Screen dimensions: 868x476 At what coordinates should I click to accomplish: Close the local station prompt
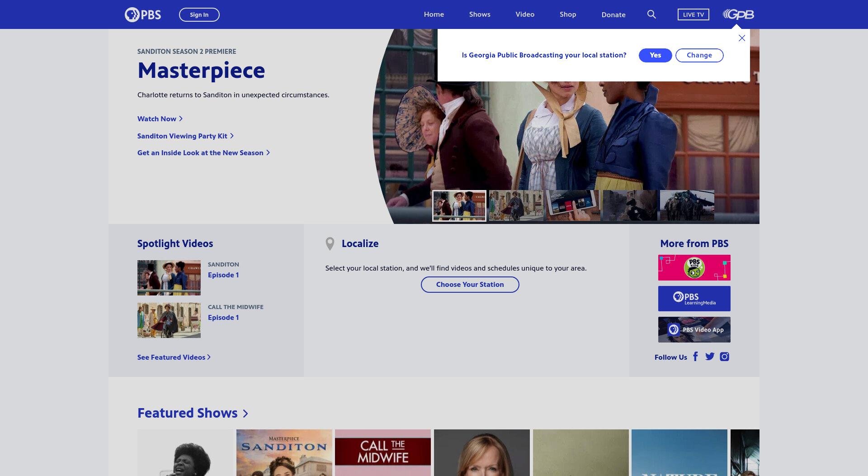point(742,38)
